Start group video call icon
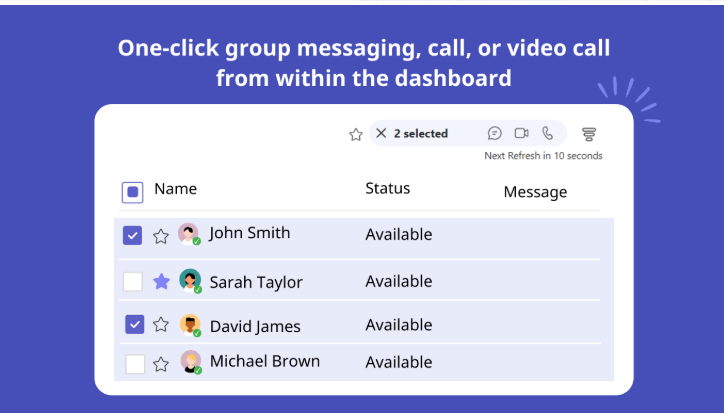 pyautogui.click(x=521, y=133)
